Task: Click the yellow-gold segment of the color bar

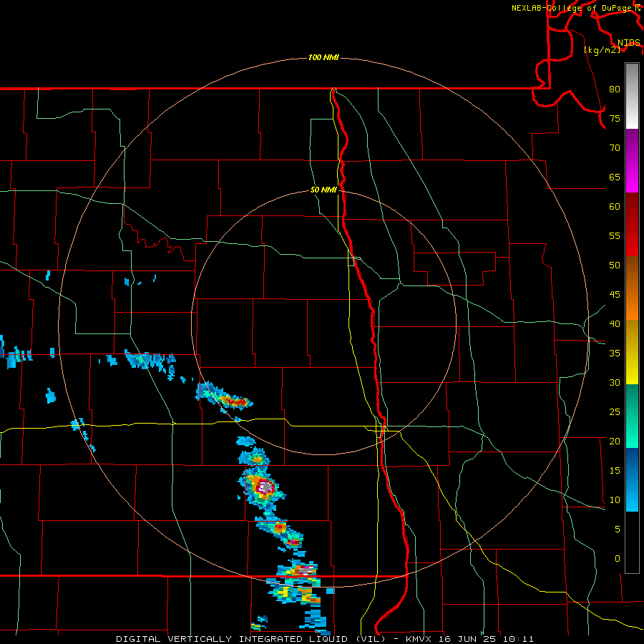Action: pos(632,352)
